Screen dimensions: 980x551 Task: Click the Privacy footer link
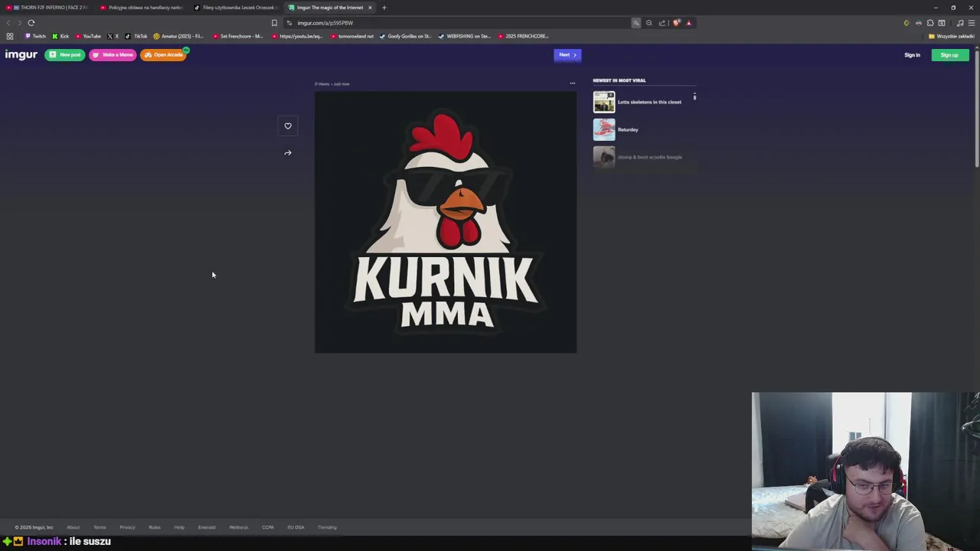point(127,527)
